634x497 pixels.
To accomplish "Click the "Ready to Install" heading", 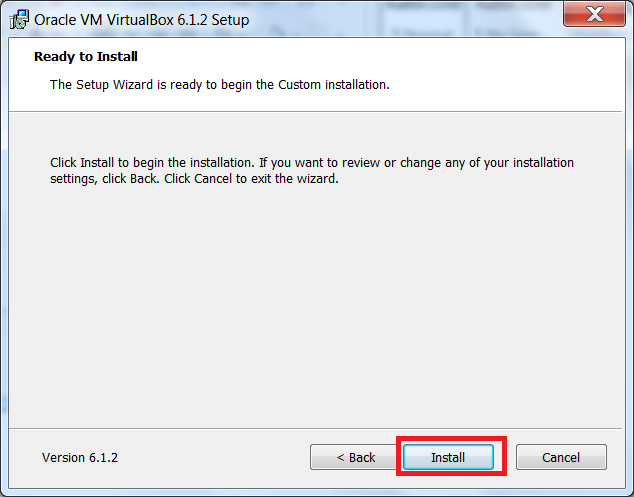I will [x=86, y=57].
